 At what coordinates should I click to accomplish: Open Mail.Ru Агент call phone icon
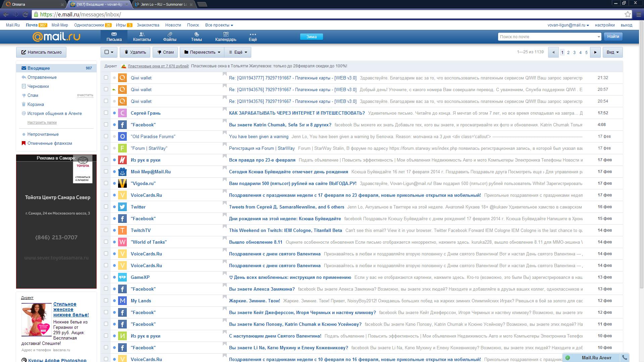tap(624, 358)
